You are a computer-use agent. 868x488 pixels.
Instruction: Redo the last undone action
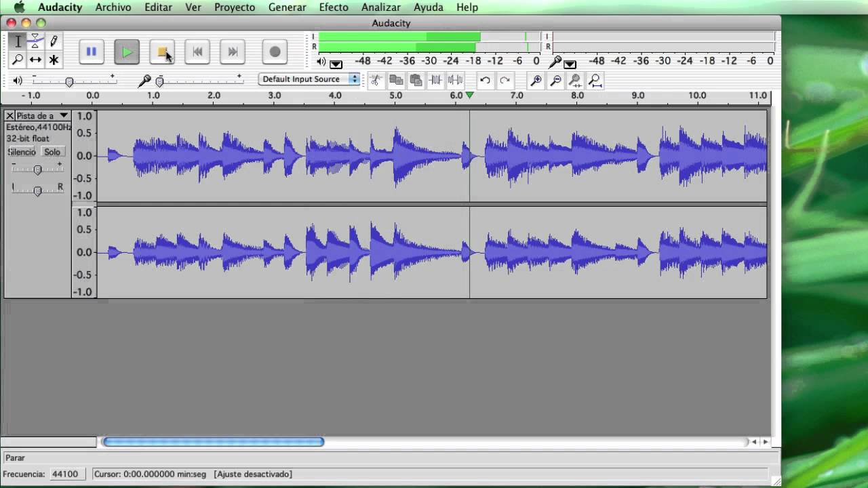click(505, 81)
